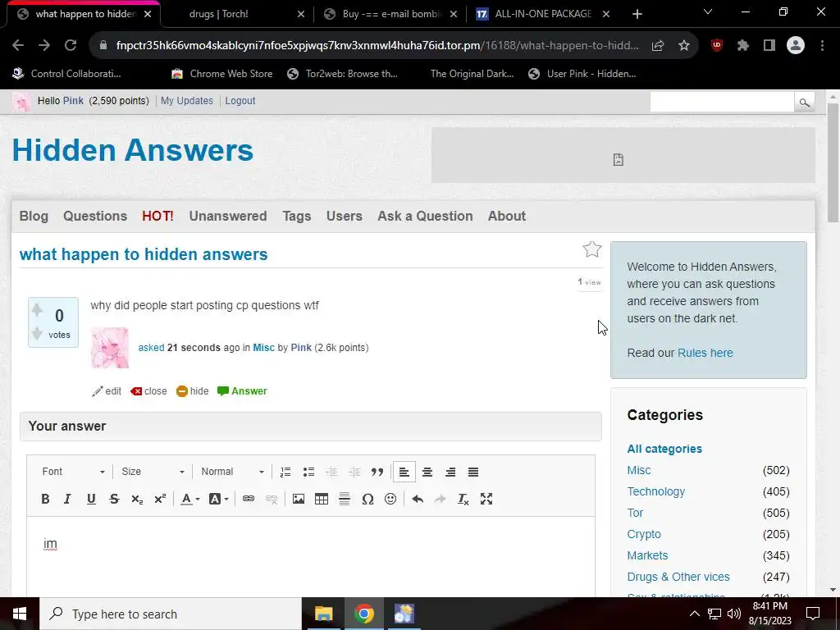Show hidden system tray icons
Image resolution: width=840 pixels, height=630 pixels.
coord(694,614)
